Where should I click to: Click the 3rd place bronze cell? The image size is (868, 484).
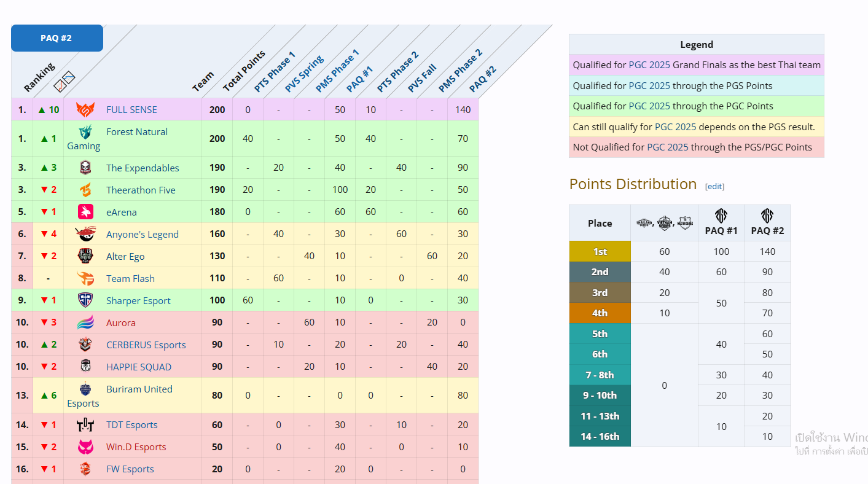click(x=600, y=292)
